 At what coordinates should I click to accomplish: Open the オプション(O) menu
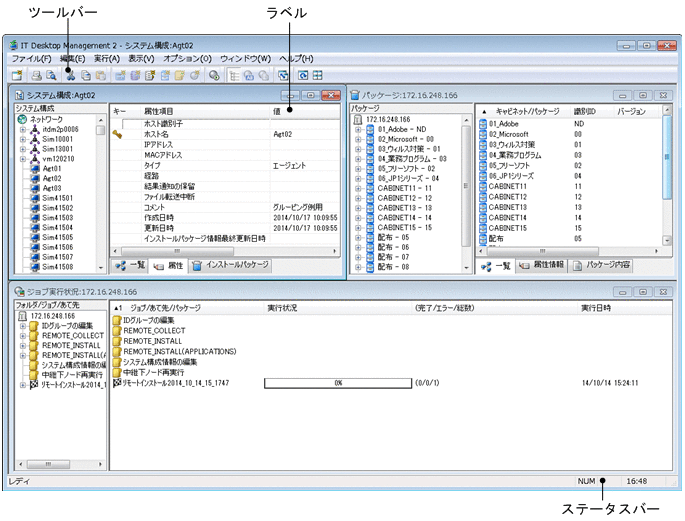[x=187, y=59]
